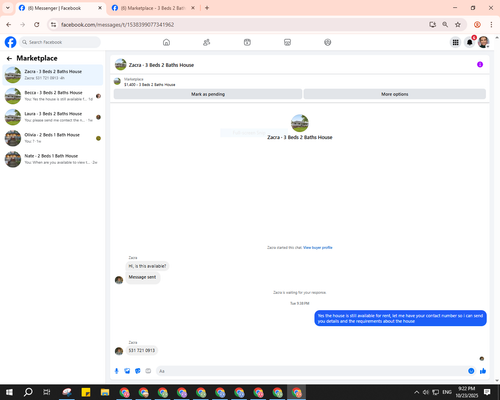Choose a sticker icon in composer
The width and height of the screenshot is (500, 400).
(x=138, y=371)
